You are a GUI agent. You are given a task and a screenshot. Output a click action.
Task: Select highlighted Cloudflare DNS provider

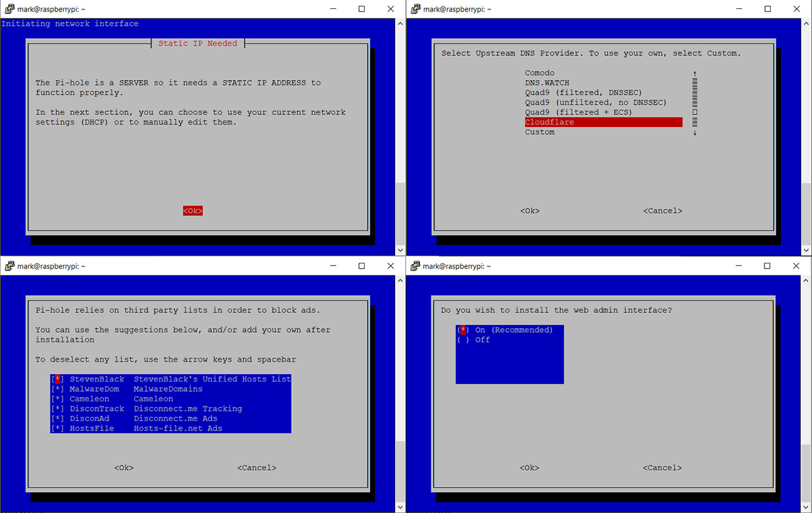[603, 122]
